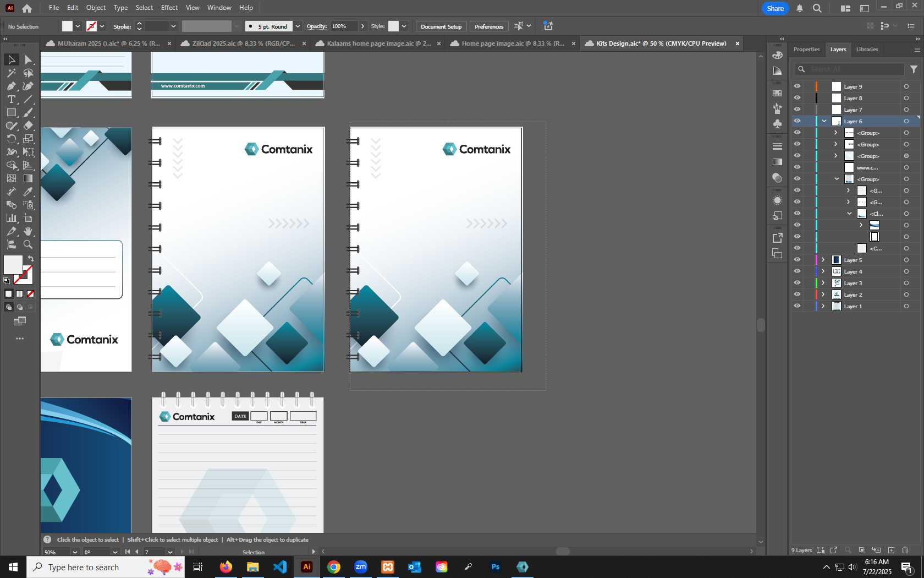This screenshot has width=924, height=578.
Task: Click the Preferences button
Action: 489,26
